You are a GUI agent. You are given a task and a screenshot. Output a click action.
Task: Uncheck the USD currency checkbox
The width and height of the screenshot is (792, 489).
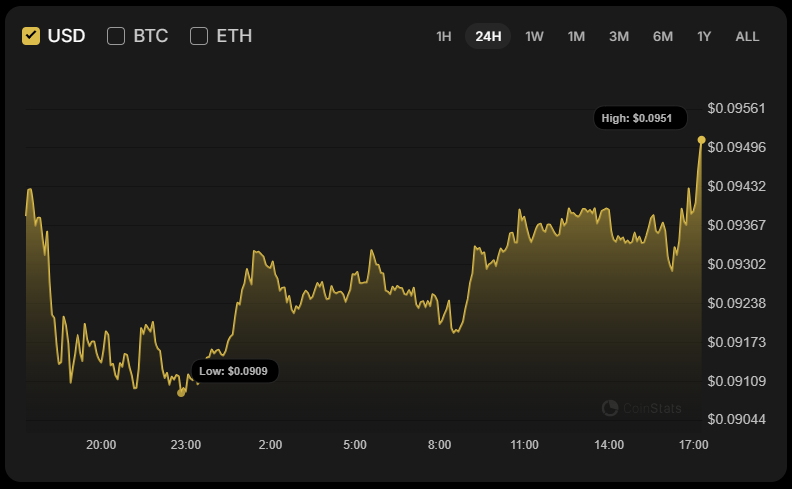(31, 36)
